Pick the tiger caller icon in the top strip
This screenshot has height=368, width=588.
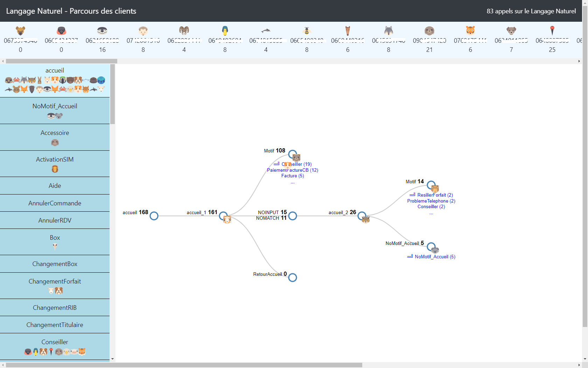[470, 30]
